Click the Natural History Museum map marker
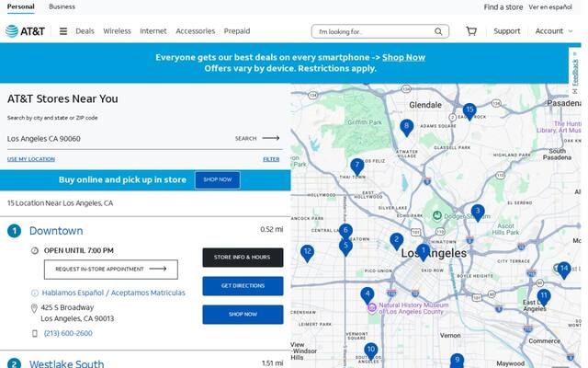 371,308
